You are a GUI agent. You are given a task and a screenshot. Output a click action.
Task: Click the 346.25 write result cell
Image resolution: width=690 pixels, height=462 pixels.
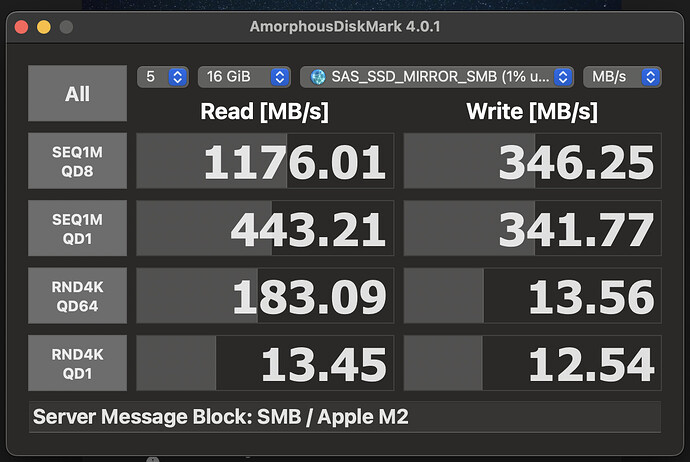[x=531, y=162]
